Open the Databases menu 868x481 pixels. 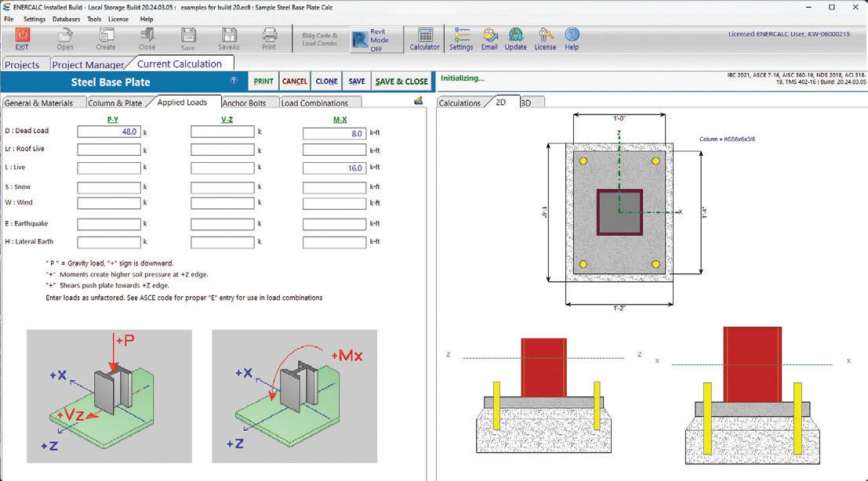[67, 19]
